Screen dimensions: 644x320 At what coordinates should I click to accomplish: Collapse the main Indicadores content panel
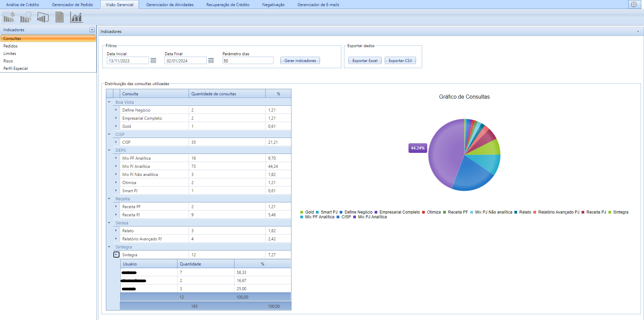tap(638, 32)
